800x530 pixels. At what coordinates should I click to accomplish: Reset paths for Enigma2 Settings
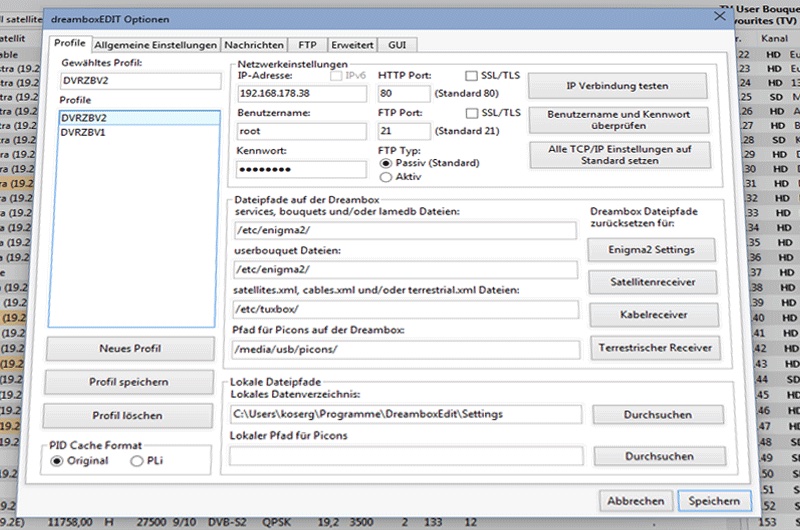pyautogui.click(x=652, y=250)
